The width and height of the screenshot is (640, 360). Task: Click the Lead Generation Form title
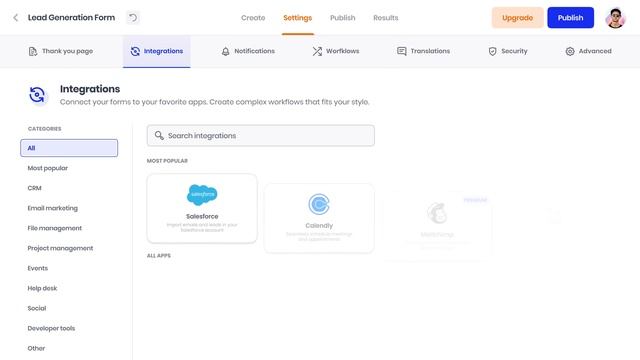click(71, 18)
